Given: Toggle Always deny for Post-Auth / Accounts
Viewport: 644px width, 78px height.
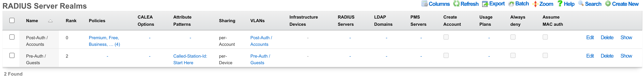Looking at the screenshot, I should pos(513,37).
